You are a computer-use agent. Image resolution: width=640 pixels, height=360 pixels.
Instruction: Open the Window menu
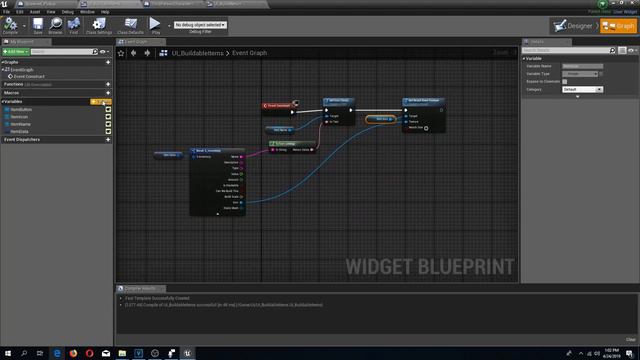click(x=87, y=12)
